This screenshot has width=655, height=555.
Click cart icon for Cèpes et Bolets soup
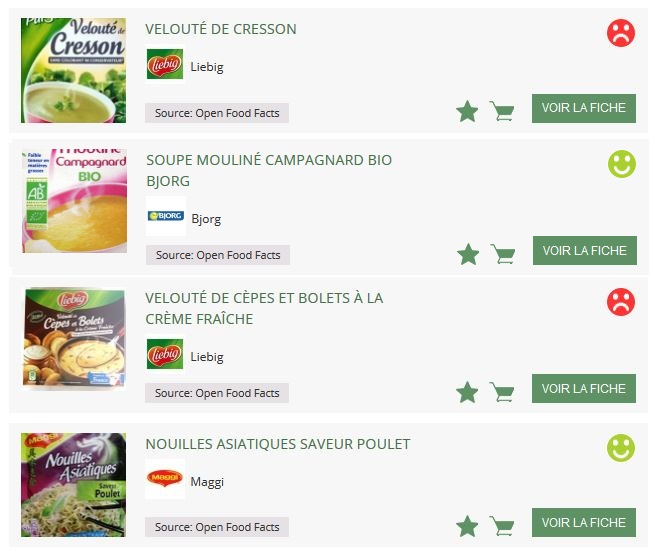point(502,392)
